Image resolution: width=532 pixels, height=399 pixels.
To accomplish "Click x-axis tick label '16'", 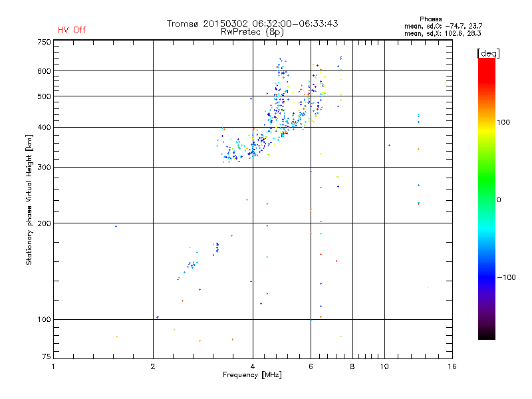I will (452, 366).
